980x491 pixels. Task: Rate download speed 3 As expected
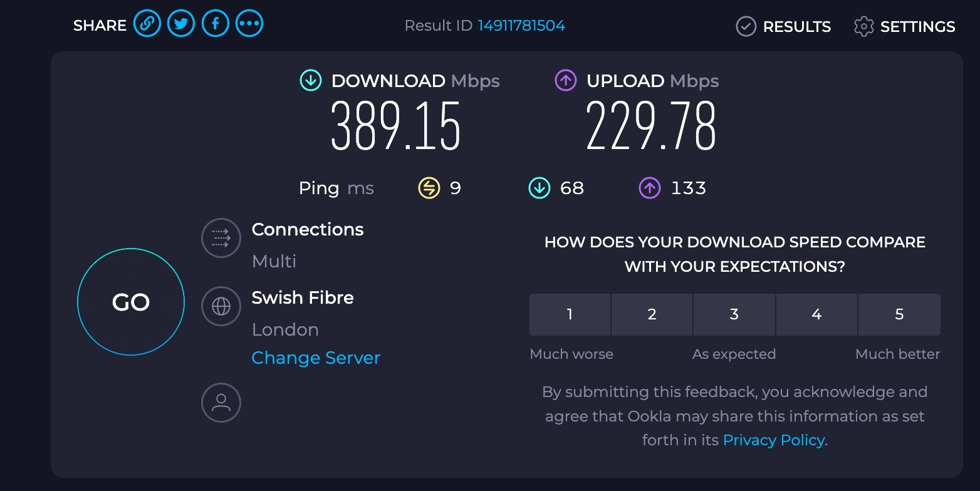point(734,314)
